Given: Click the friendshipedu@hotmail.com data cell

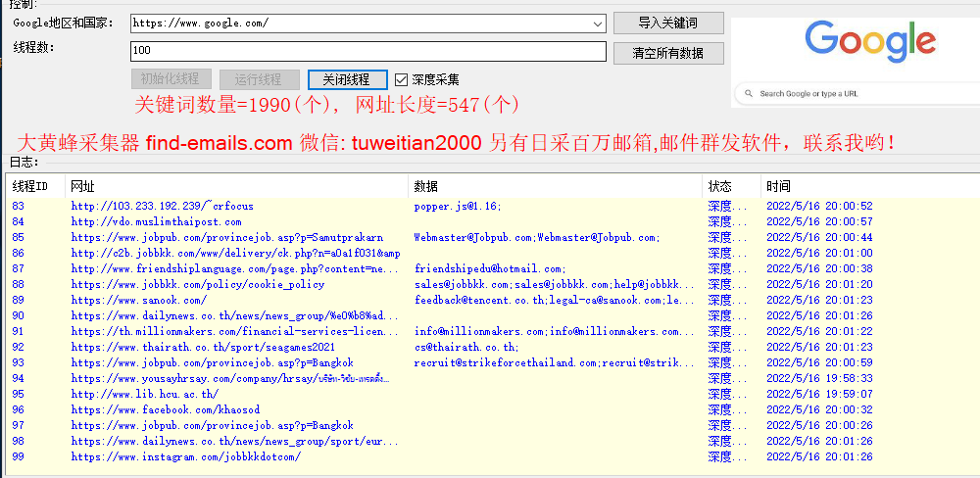Looking at the screenshot, I should pyautogui.click(x=490, y=268).
